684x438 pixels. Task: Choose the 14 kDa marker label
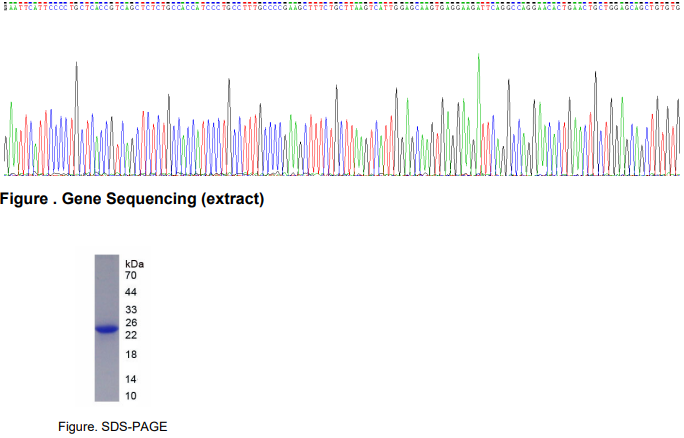pyautogui.click(x=130, y=380)
